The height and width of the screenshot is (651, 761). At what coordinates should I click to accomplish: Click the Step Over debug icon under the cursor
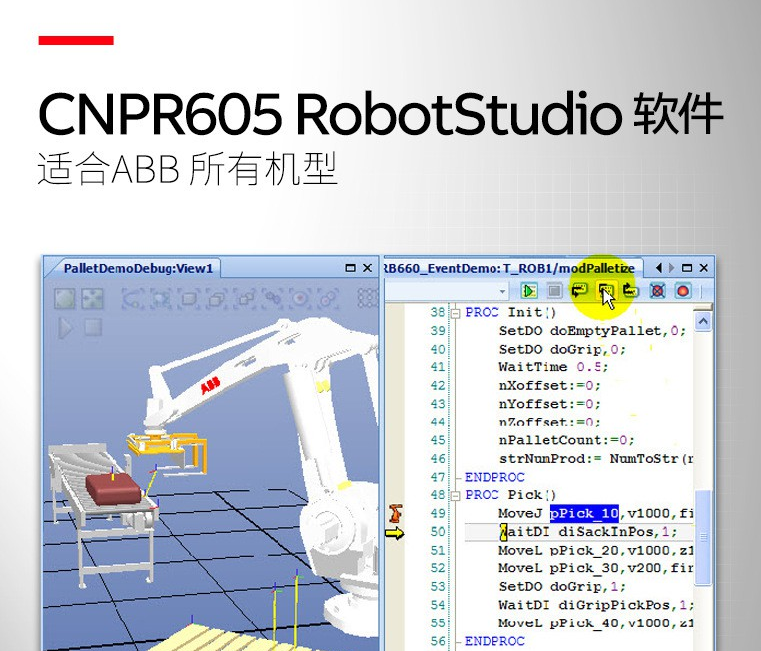pos(605,291)
